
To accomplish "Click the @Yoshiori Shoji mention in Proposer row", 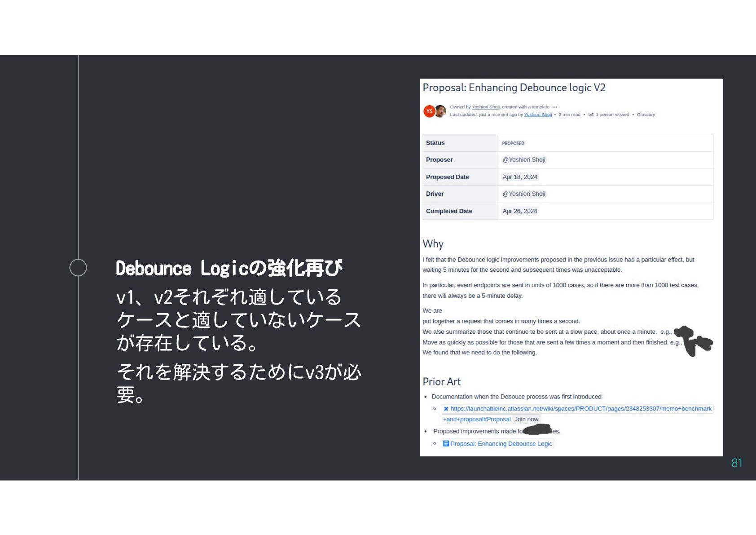I will 524,160.
